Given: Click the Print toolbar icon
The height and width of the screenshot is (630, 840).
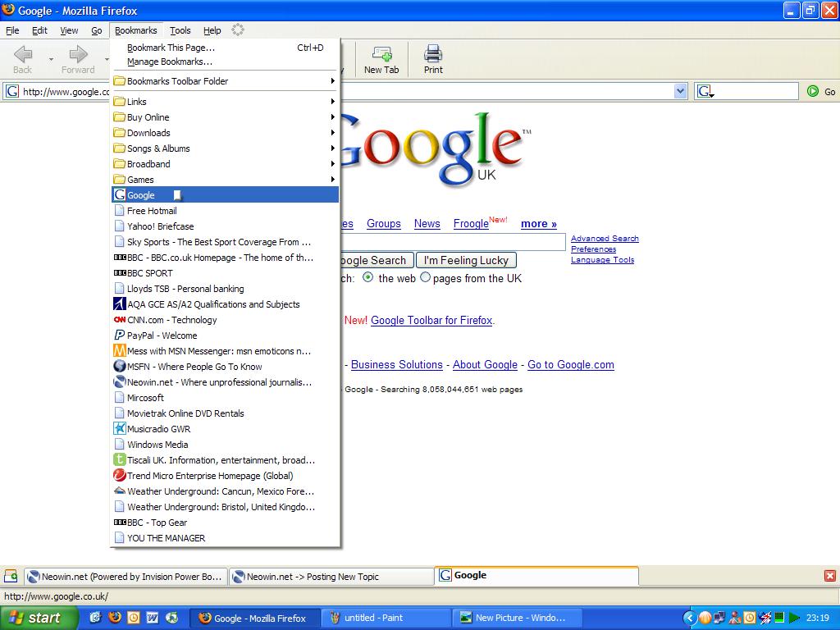Looking at the screenshot, I should tap(433, 55).
